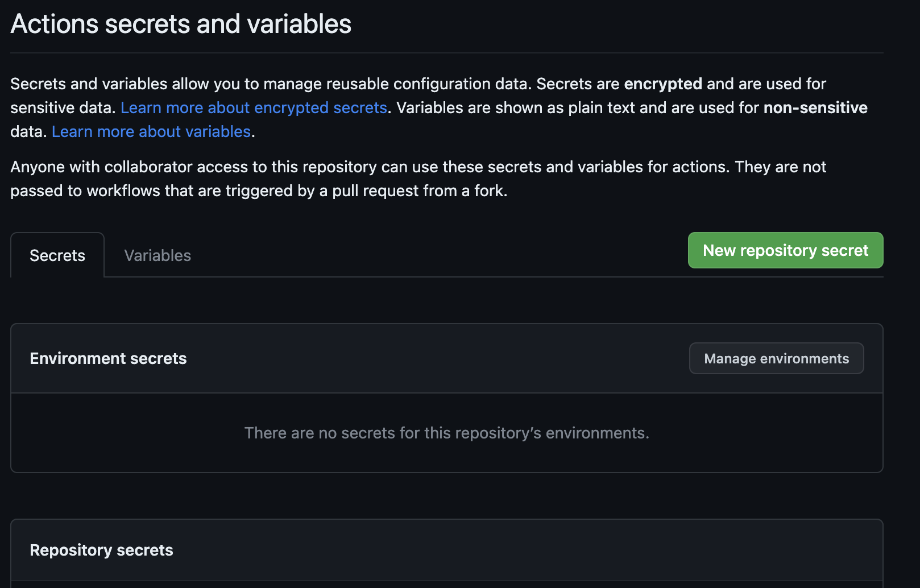Click the phrase reusable configuration data
920x588 pixels.
point(429,84)
